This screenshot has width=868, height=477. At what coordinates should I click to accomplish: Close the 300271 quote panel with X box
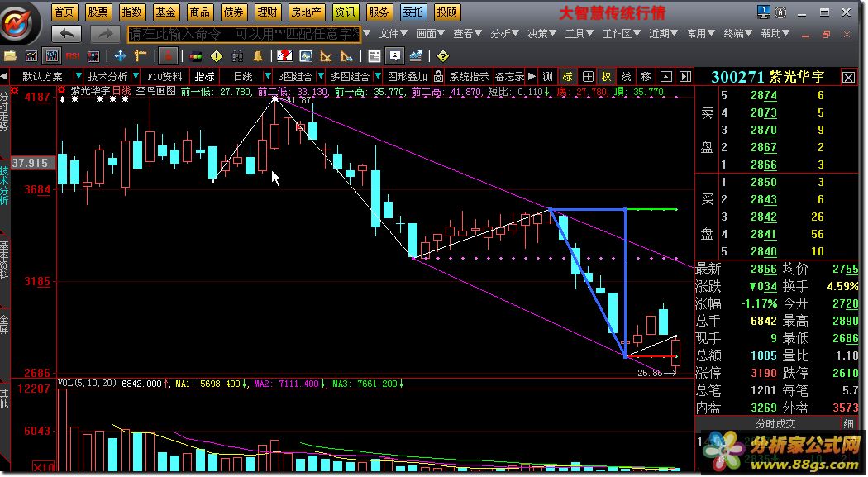(x=848, y=78)
